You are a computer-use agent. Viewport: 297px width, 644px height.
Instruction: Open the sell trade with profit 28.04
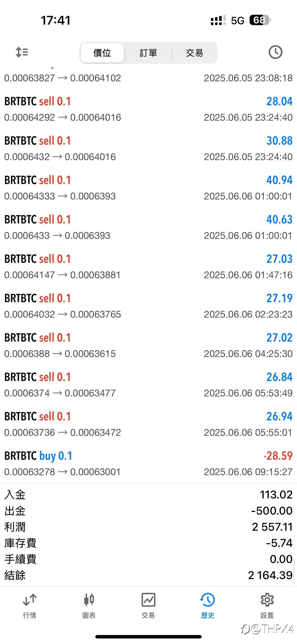148,109
